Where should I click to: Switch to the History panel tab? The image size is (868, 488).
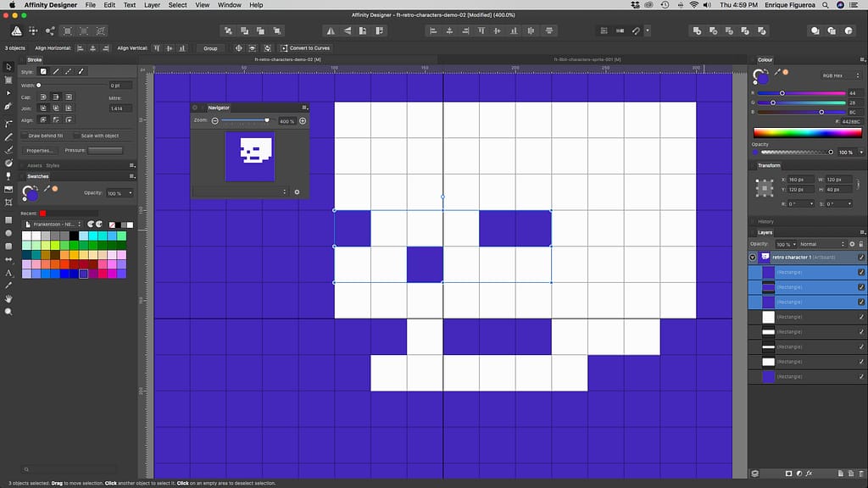coord(765,221)
